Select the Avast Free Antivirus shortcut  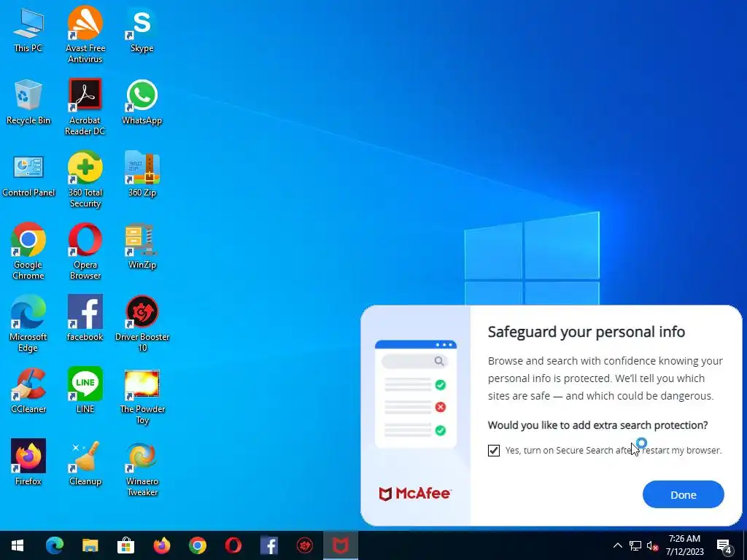click(x=85, y=35)
